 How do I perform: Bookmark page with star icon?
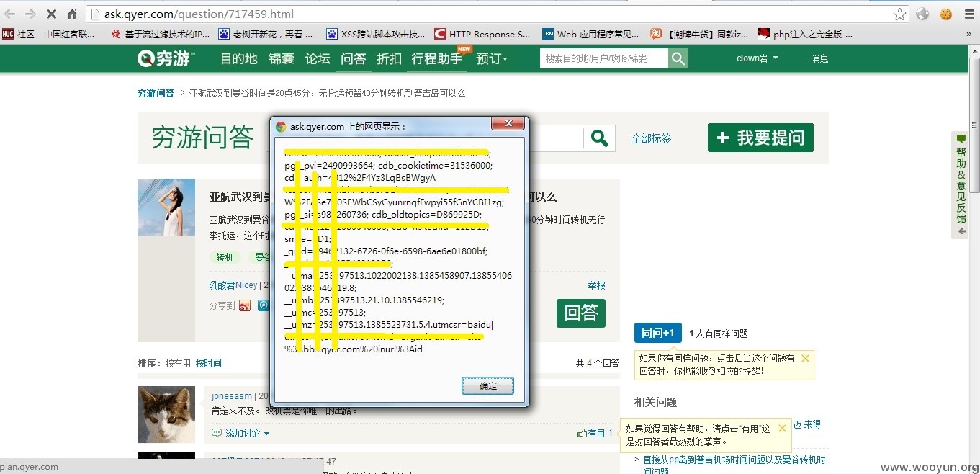click(899, 14)
